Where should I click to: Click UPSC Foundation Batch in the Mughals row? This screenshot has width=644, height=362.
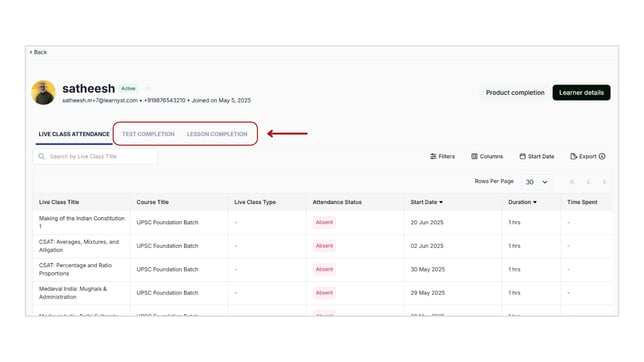[167, 293]
